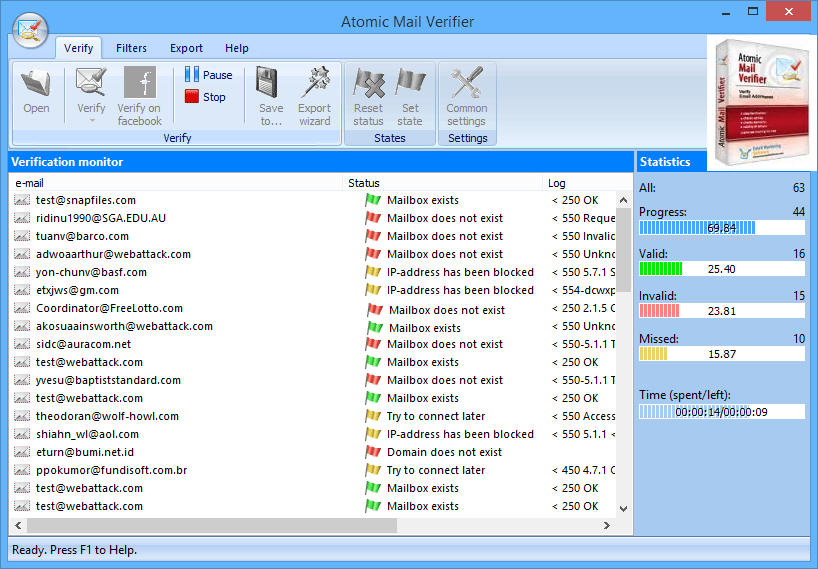Click 'Ready. Press F1 to Help.' status bar

(x=74, y=550)
